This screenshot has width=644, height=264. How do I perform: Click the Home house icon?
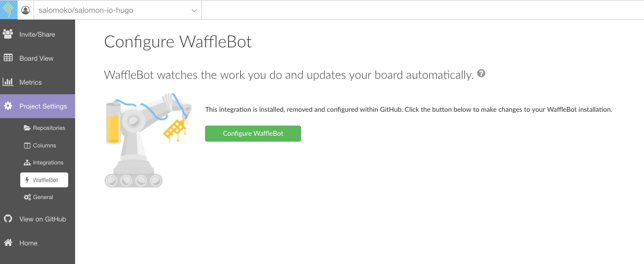coord(8,243)
